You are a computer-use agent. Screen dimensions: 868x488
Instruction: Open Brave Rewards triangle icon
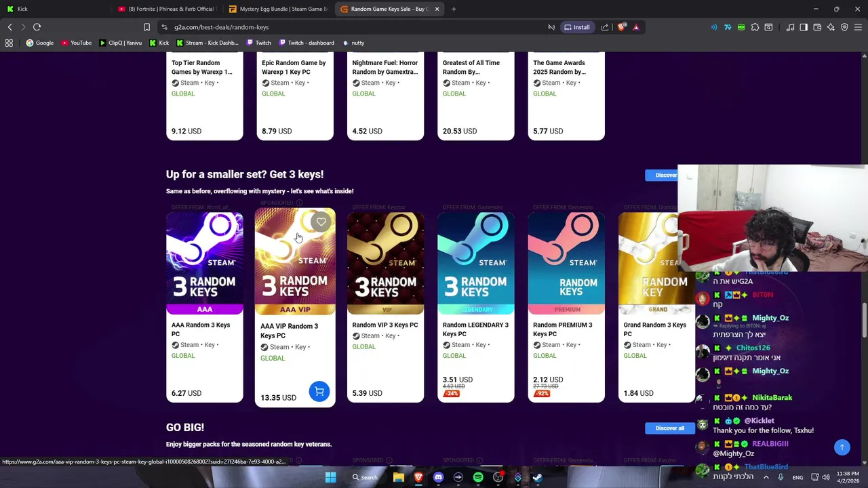click(636, 27)
